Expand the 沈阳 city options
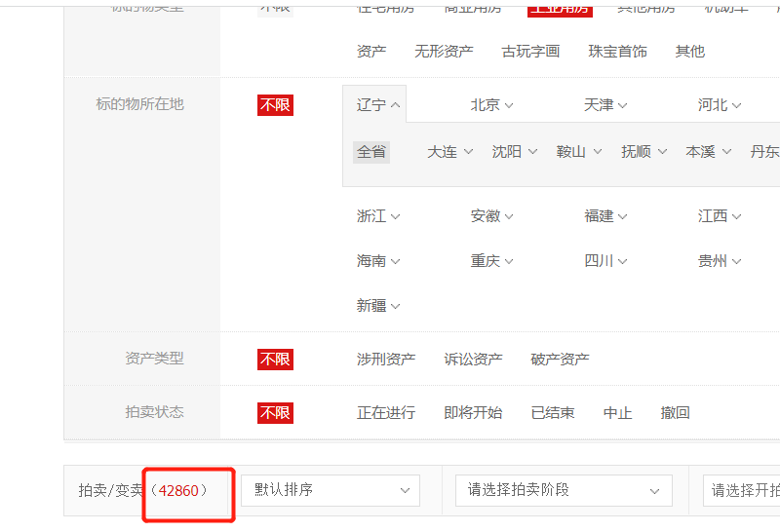780x532 pixels. point(514,152)
